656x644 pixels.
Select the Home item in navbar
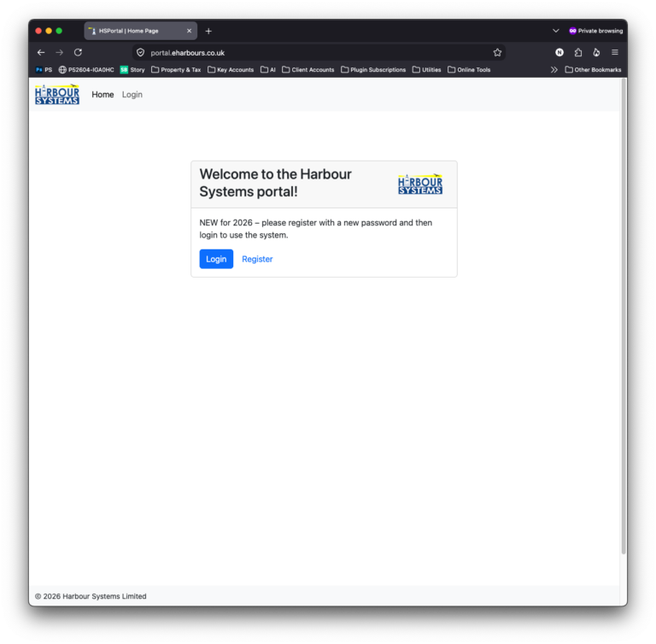(102, 95)
